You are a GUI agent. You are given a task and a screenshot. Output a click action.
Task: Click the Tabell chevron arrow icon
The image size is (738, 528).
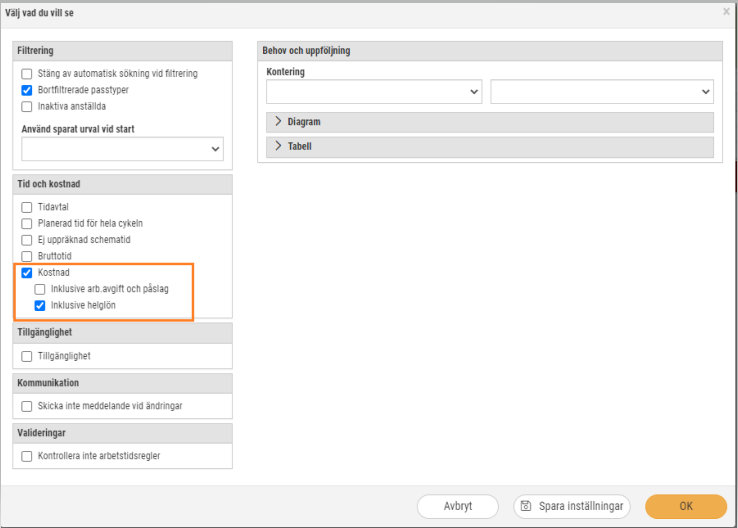pos(278,146)
